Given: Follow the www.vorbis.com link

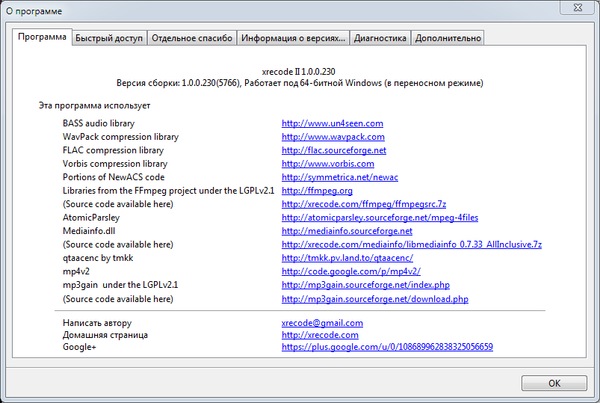Looking at the screenshot, I should tap(327, 163).
